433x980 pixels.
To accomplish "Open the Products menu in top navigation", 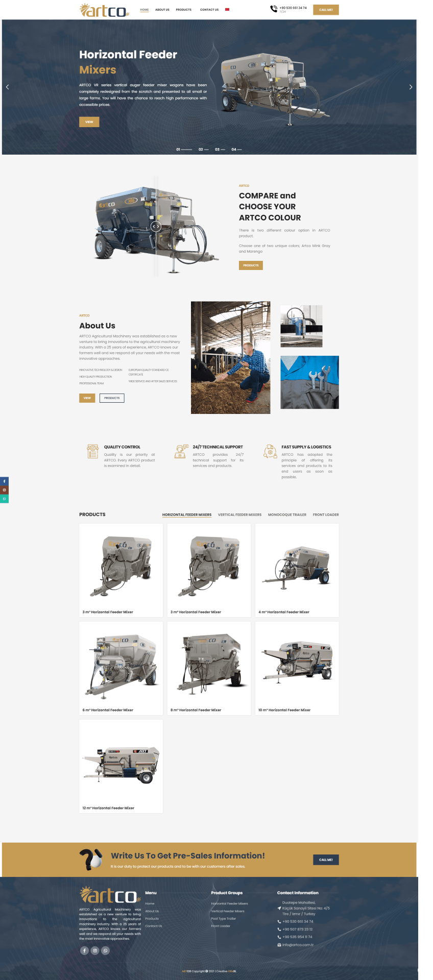I will [183, 10].
